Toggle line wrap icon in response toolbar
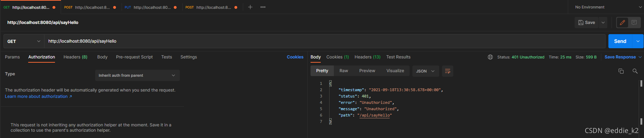Screen dimensions: 644x138 click(x=448, y=71)
